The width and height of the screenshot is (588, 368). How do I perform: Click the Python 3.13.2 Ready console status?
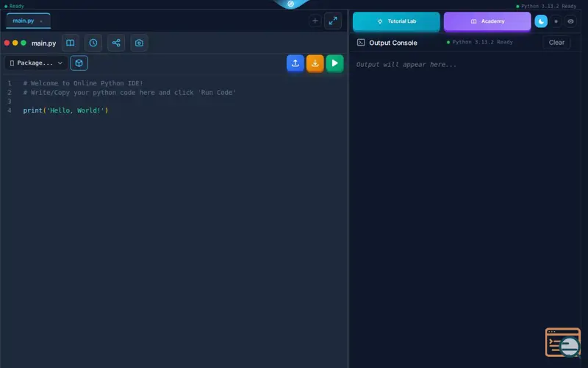pyautogui.click(x=480, y=42)
